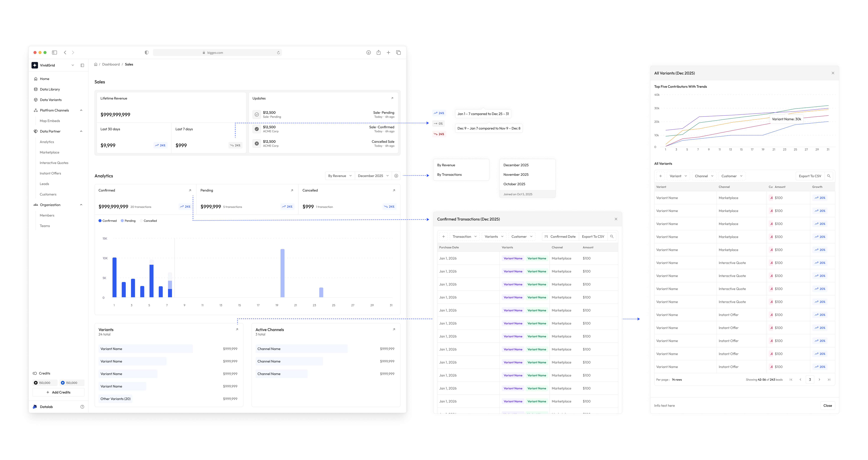This screenshot has height=460, width=868.
Task: Click the plus icon in All Variants toolbar
Action: tap(660, 176)
